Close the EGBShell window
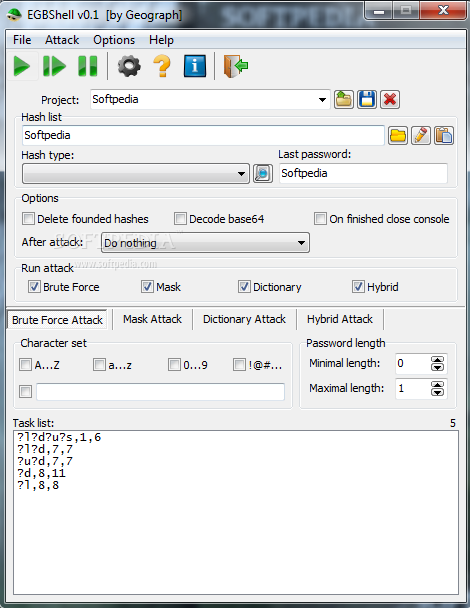This screenshot has height=608, width=470. [x=443, y=10]
